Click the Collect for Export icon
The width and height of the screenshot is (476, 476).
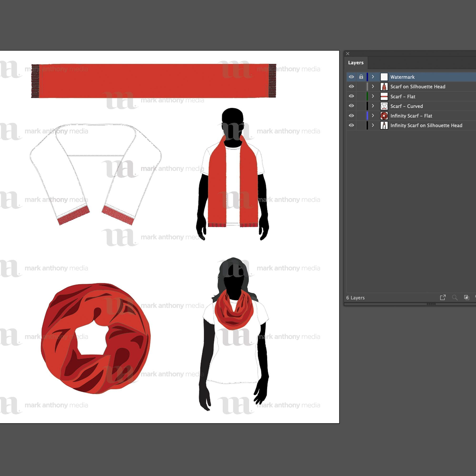443,298
